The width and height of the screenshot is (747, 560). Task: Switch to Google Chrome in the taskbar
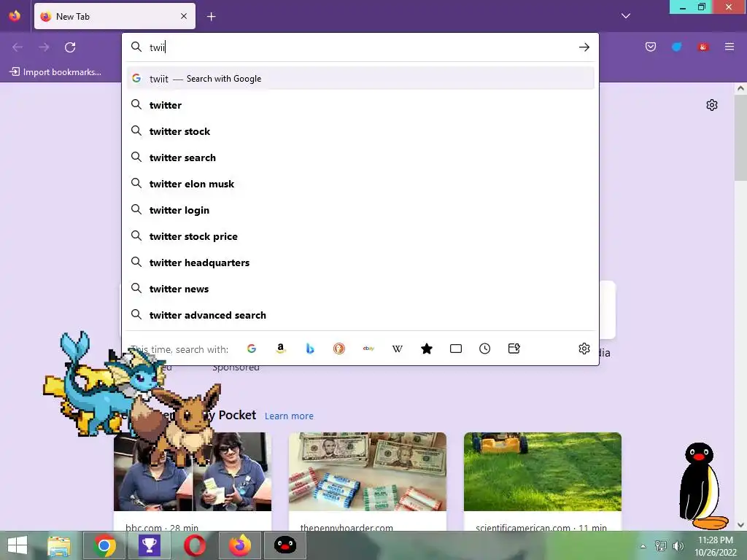104,545
